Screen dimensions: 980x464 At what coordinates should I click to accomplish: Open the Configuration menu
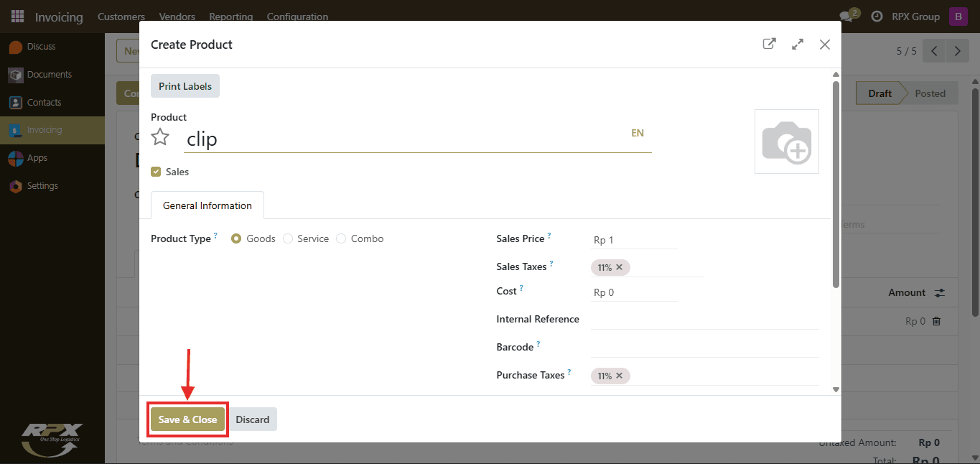point(297,17)
